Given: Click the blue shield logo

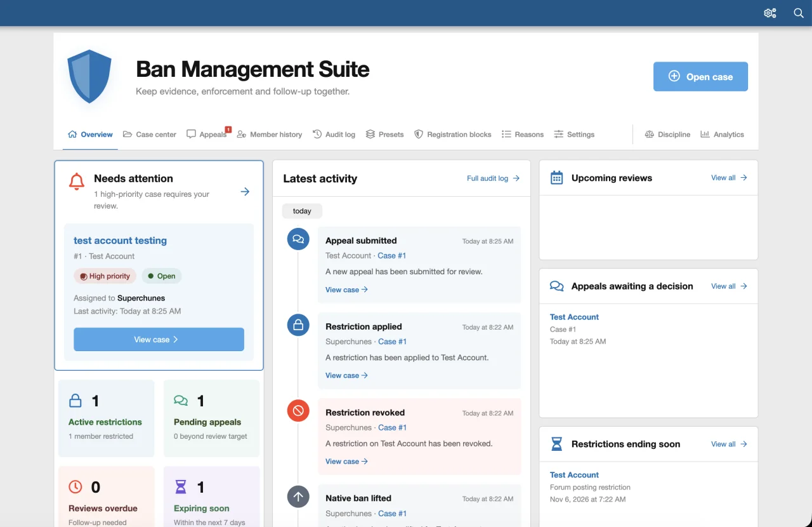Looking at the screenshot, I should click(89, 76).
